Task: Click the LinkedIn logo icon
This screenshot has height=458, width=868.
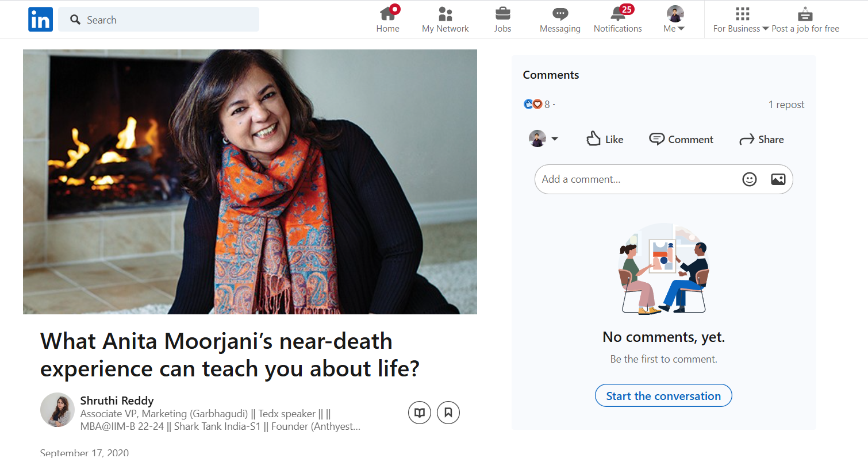Action: click(40, 20)
